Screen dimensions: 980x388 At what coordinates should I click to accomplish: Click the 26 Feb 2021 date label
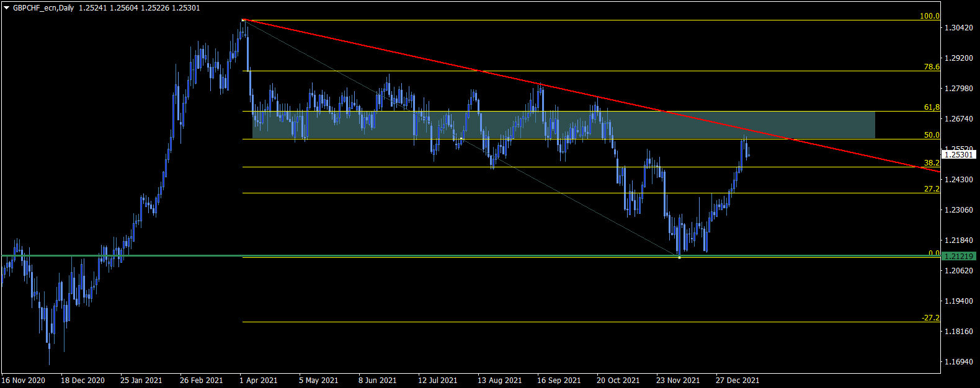[x=202, y=381]
